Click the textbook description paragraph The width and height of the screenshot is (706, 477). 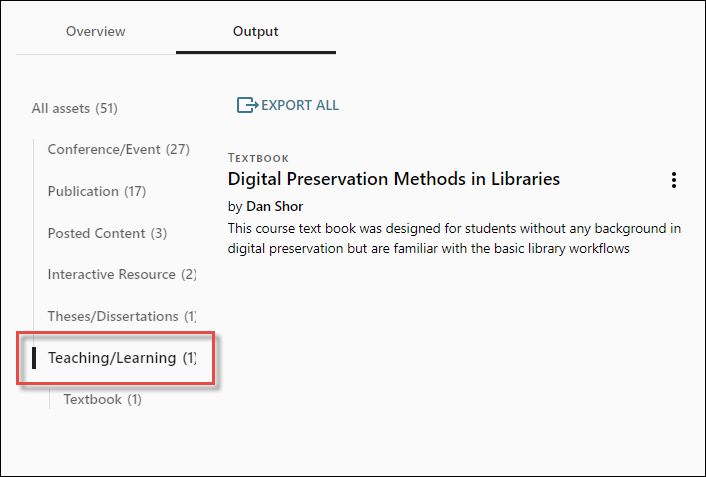454,239
